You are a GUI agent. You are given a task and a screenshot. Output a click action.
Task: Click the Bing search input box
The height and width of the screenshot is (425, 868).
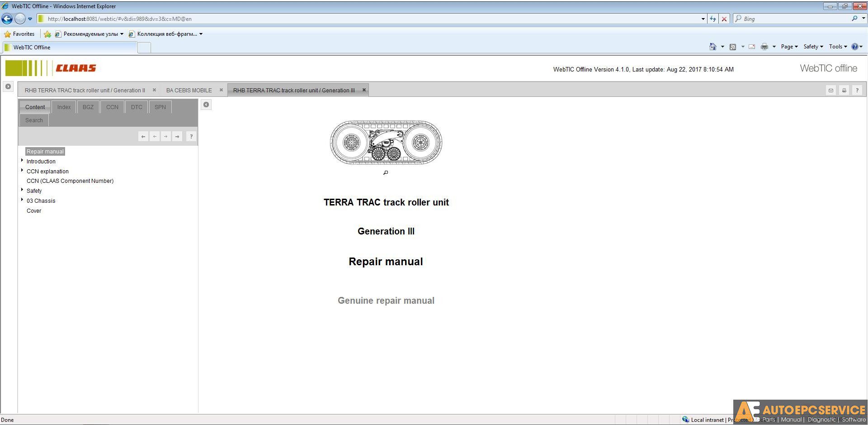796,19
